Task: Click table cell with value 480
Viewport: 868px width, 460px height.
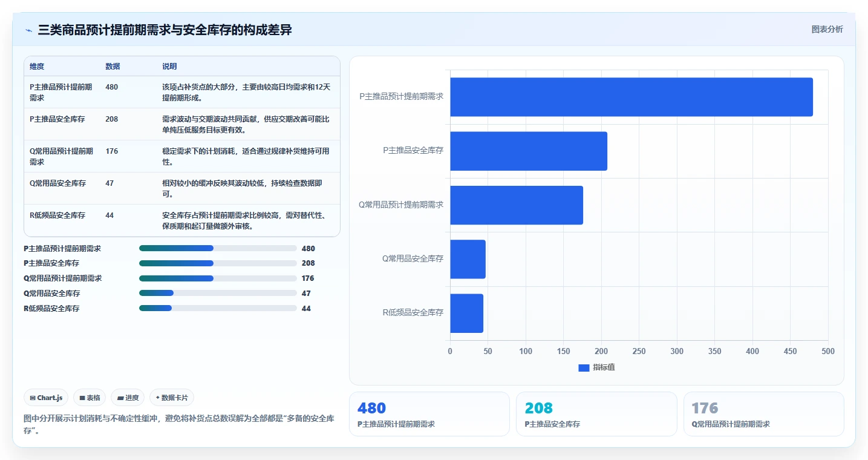Action: point(111,87)
